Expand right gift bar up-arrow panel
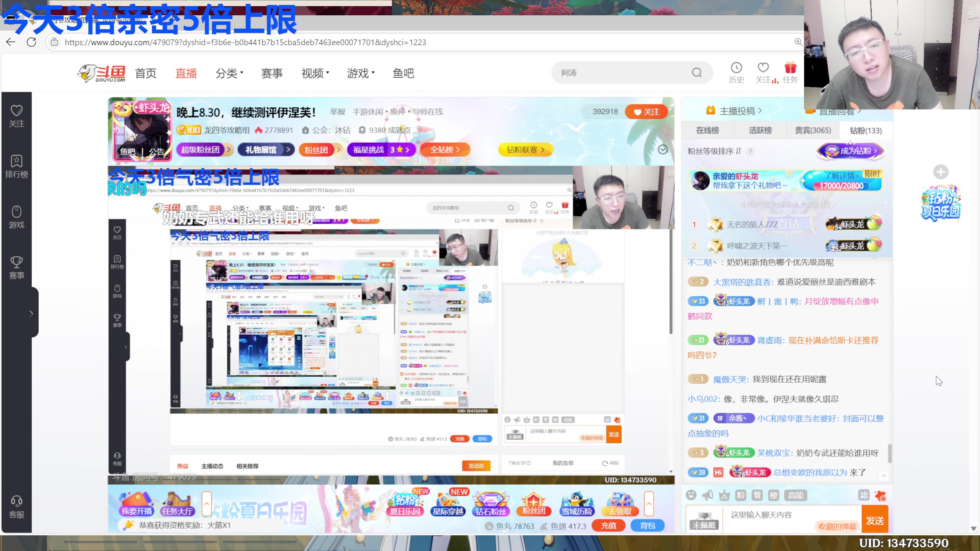This screenshot has width=980, height=551. [649, 504]
